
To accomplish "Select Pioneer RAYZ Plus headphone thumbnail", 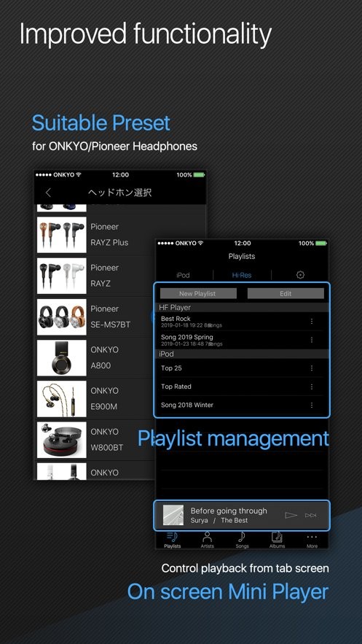I will click(x=61, y=235).
